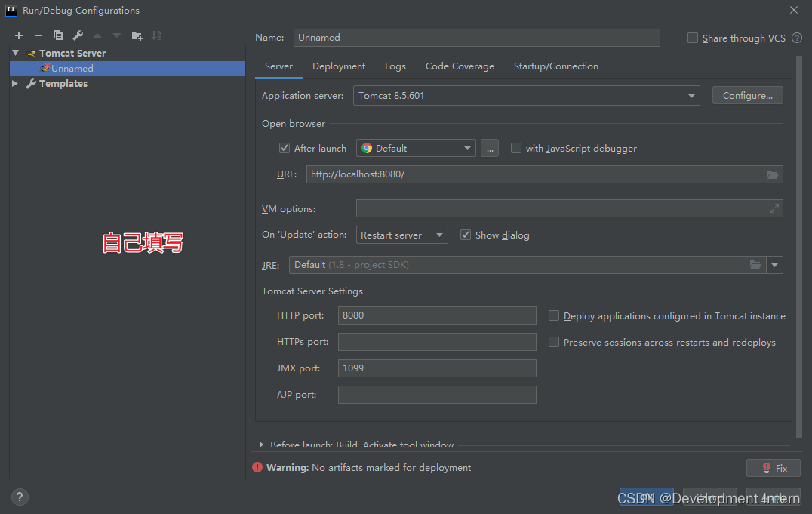Click the URL input field
812x514 pixels.
(544, 174)
